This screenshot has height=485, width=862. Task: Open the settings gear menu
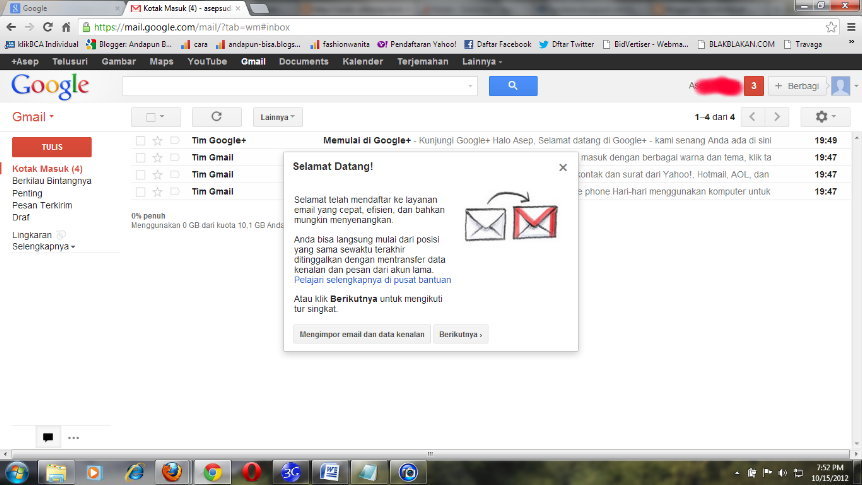825,117
